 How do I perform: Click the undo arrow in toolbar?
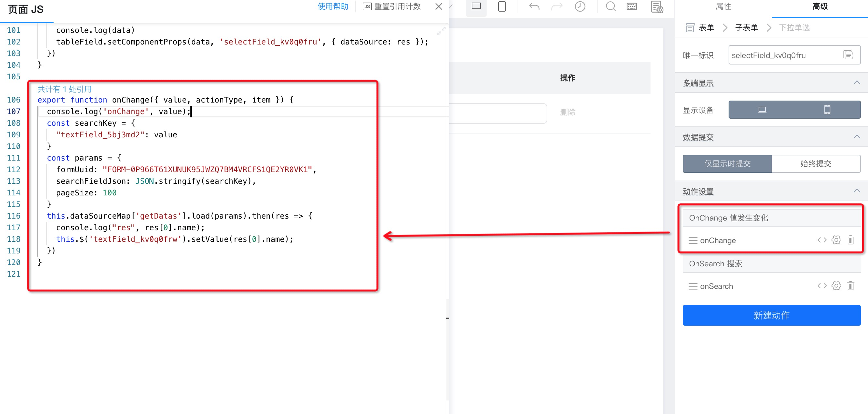pos(534,7)
